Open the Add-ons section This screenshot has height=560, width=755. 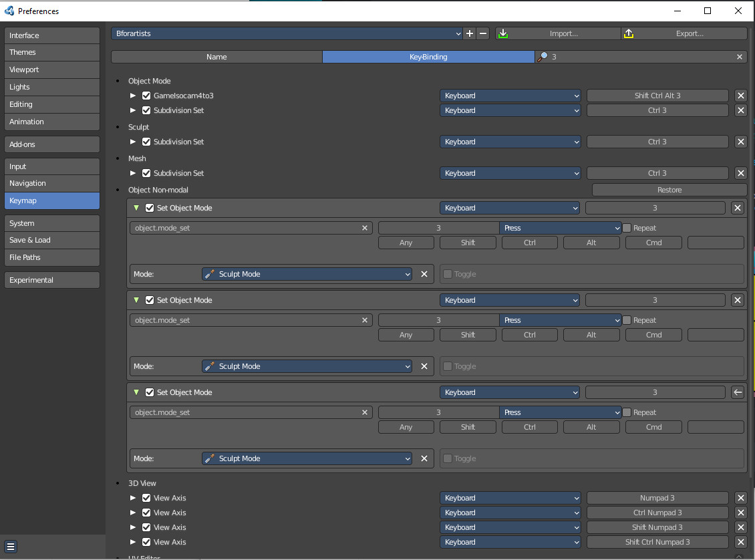[52, 144]
